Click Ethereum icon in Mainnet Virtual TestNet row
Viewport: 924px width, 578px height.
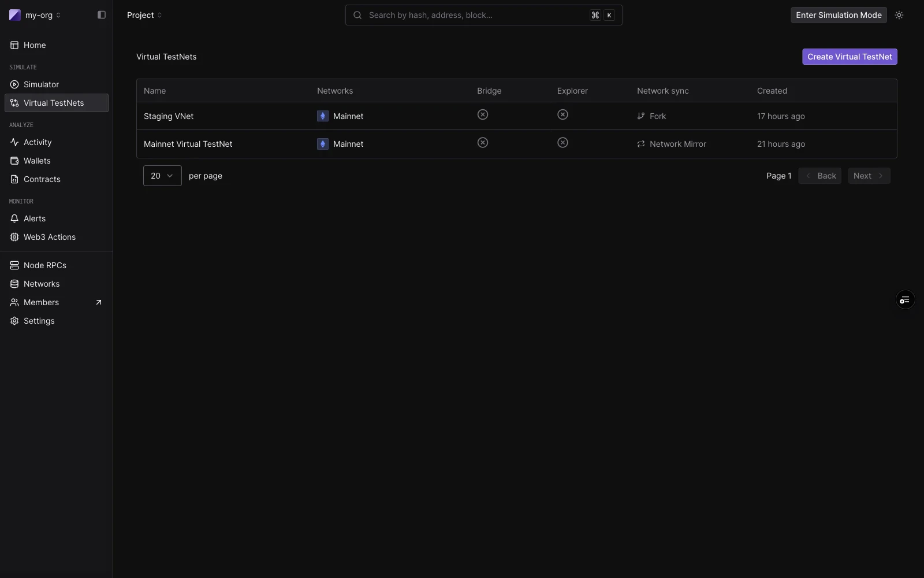tap(323, 144)
